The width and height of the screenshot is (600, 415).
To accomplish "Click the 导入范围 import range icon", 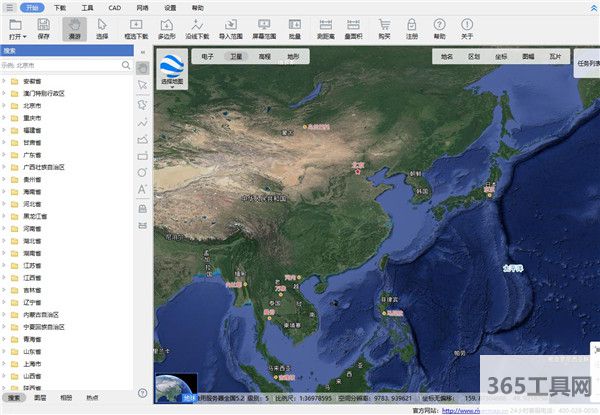I will point(230,27).
